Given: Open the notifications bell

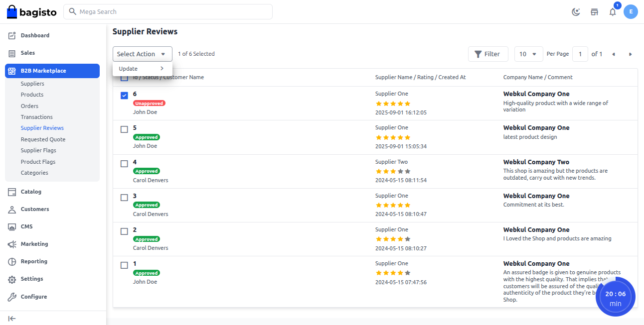Looking at the screenshot, I should 613,12.
